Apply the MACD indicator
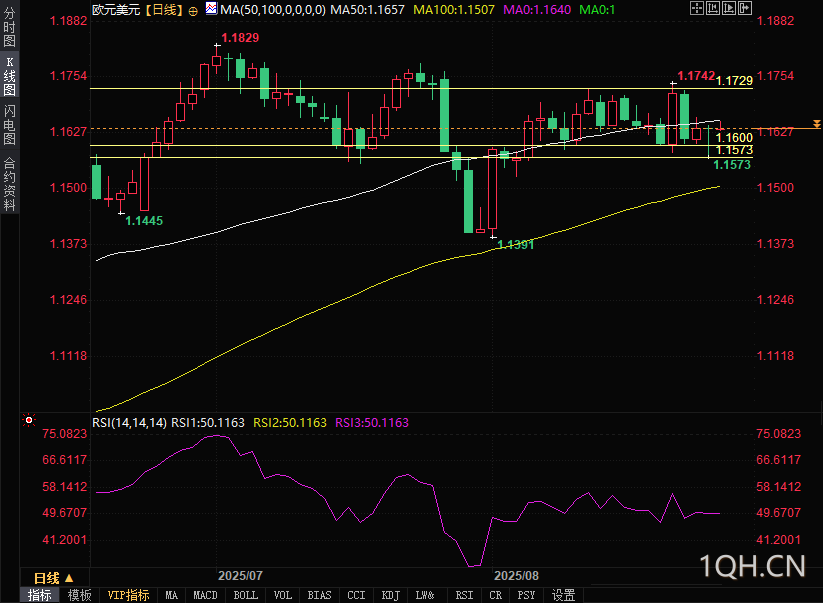The width and height of the screenshot is (823, 603). [x=205, y=595]
